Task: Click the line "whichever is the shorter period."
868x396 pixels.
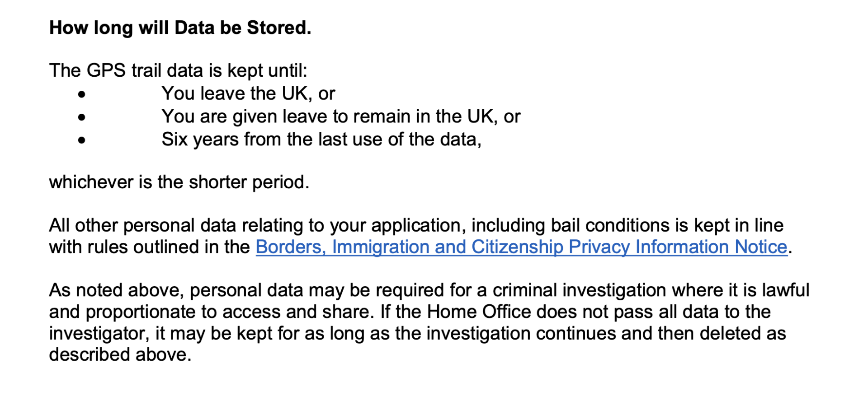Action: (179, 182)
